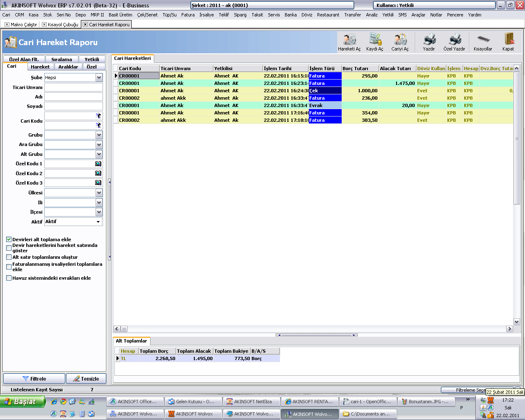
Task: Expand the Aktif dropdown
Action: coord(98,222)
